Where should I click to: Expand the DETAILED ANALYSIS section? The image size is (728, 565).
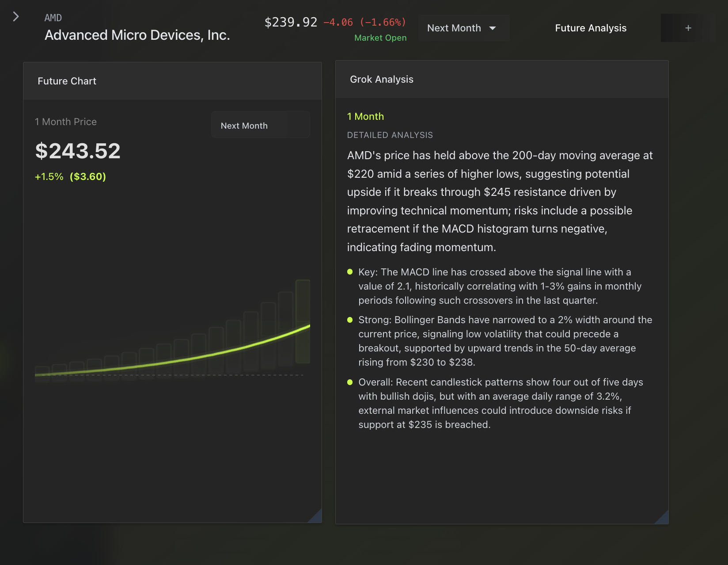390,135
